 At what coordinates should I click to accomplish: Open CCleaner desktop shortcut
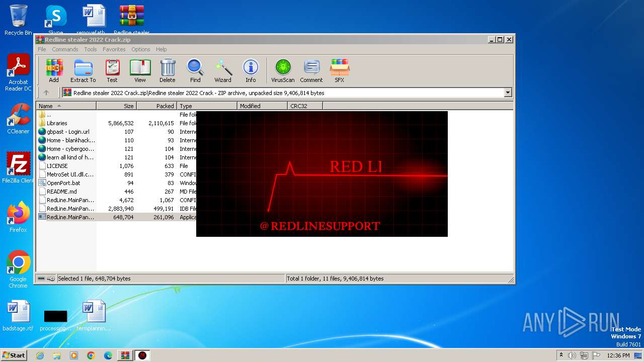point(18,119)
